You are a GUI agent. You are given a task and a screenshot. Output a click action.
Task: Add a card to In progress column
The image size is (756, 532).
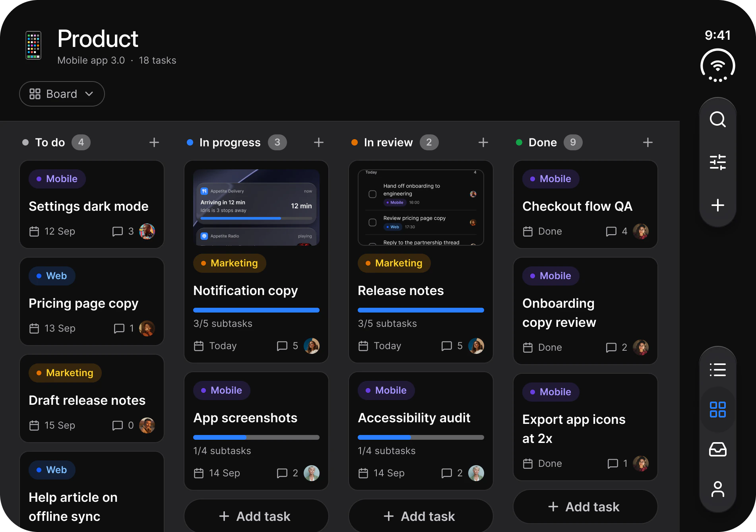pos(319,142)
